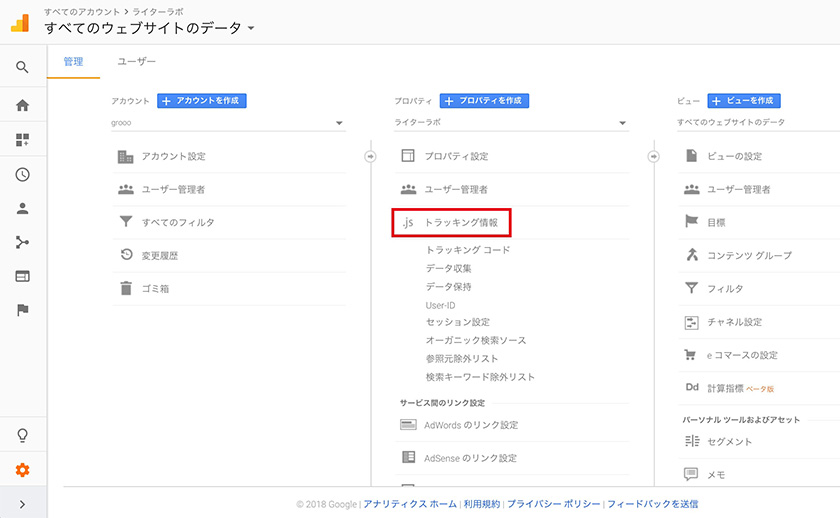
Task: Open the プライバシー ポリシー footer link
Action: point(554,504)
